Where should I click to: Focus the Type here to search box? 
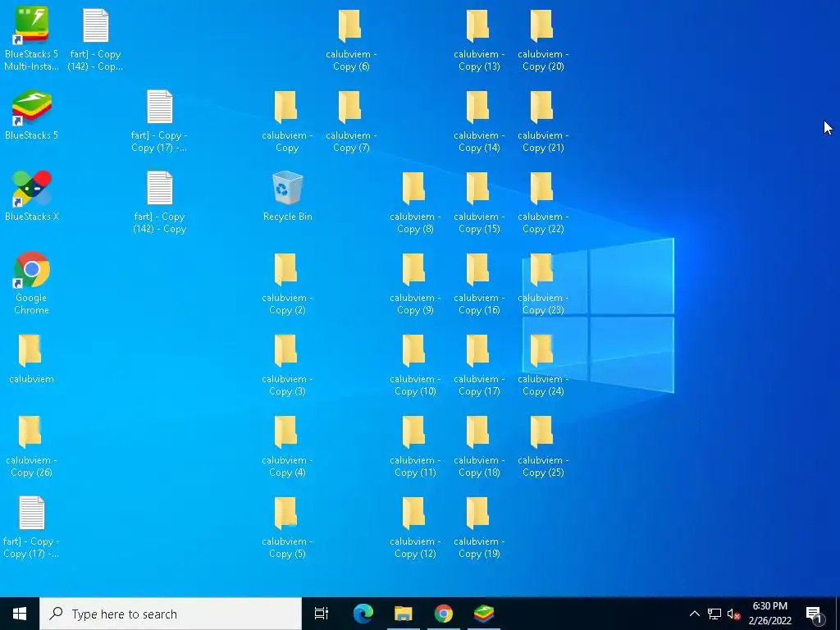click(171, 614)
